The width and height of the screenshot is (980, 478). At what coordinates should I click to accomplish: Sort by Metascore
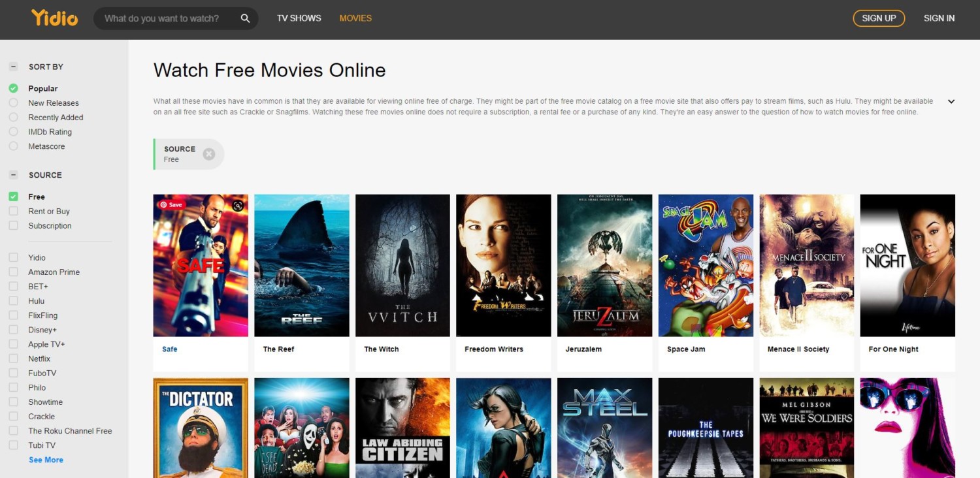tap(13, 146)
